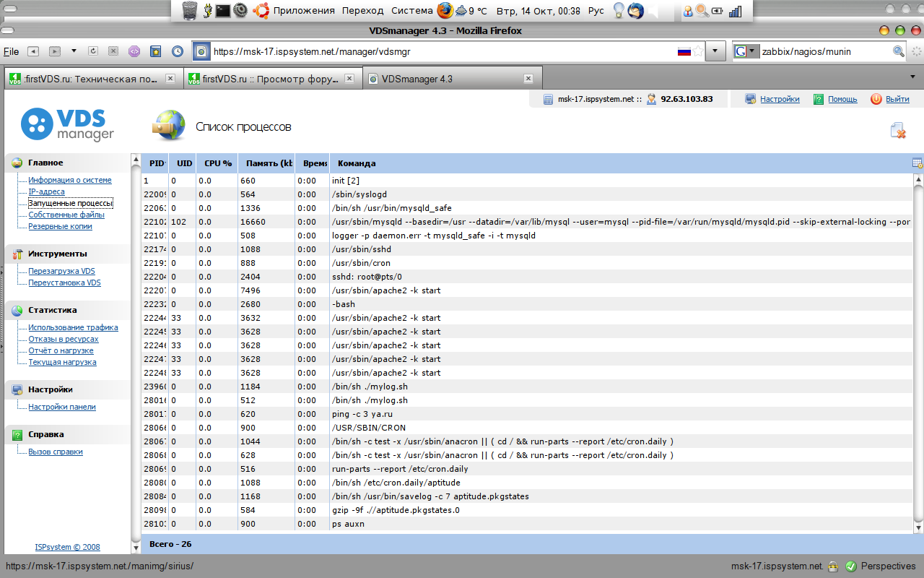Click the kill process icon with red X
This screenshot has width=924, height=578.
(898, 130)
